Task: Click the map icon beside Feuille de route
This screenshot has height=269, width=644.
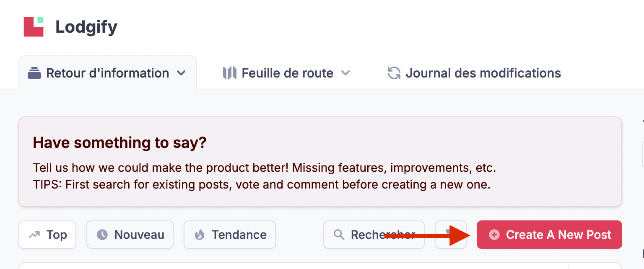Action: [x=229, y=73]
